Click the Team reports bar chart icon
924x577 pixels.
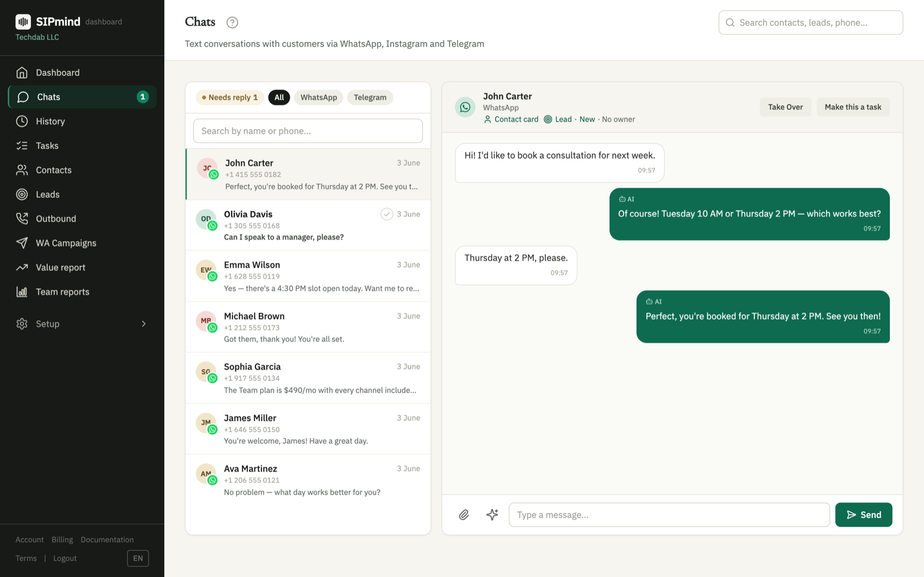point(22,292)
